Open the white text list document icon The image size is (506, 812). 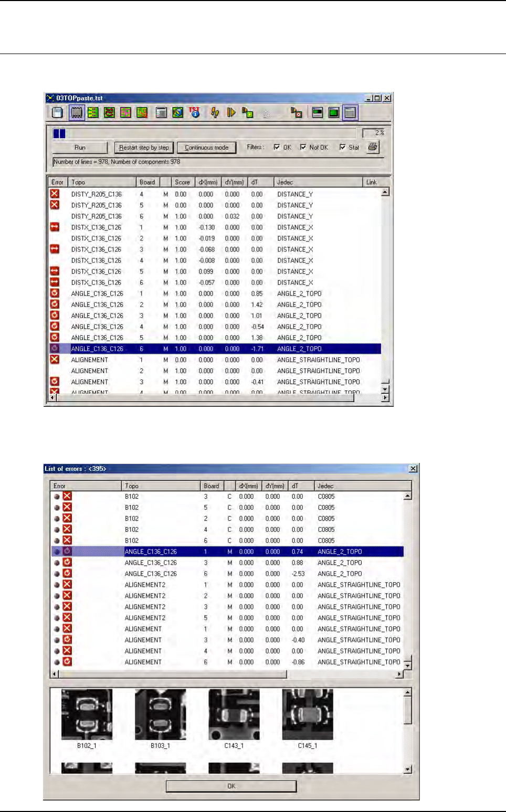click(162, 112)
